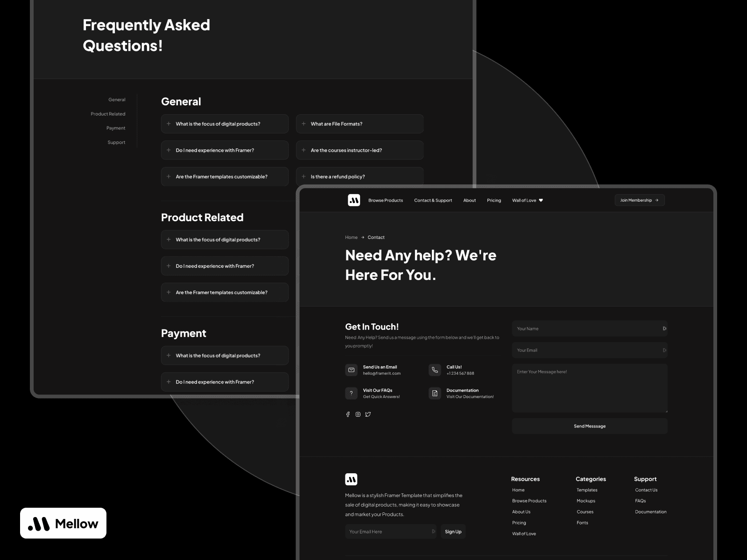
Task: Open Contact Us link under Support
Action: coord(646,490)
